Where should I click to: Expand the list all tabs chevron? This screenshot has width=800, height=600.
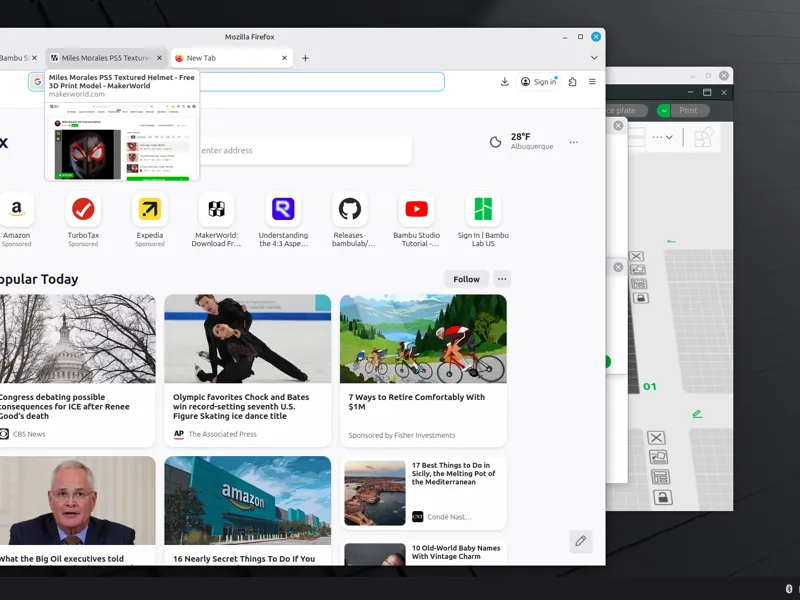[594, 58]
